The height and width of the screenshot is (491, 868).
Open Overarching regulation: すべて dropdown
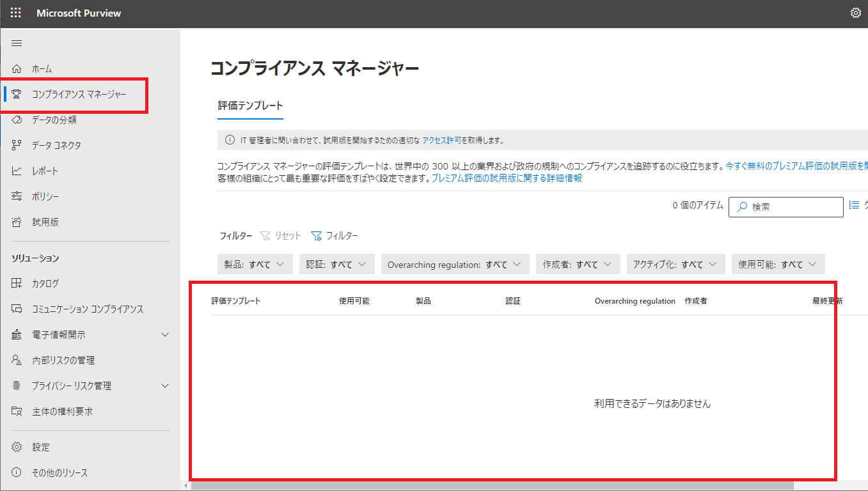pos(455,264)
